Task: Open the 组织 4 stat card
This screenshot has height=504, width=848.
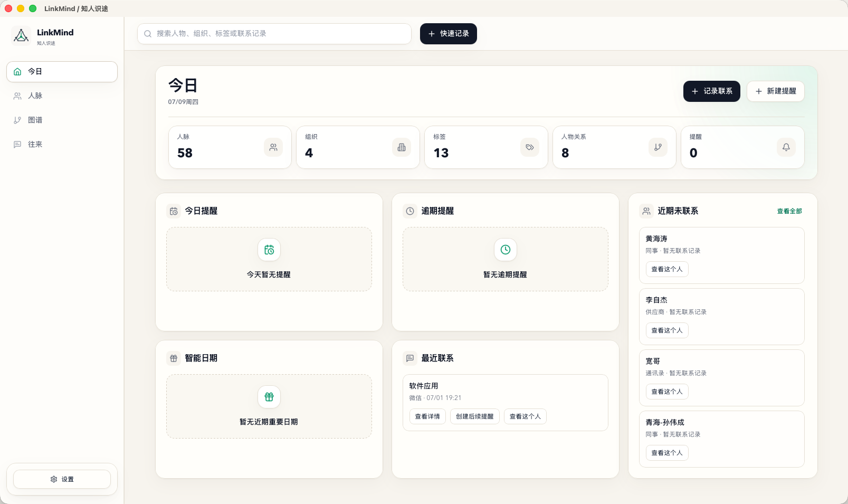Action: tap(358, 147)
